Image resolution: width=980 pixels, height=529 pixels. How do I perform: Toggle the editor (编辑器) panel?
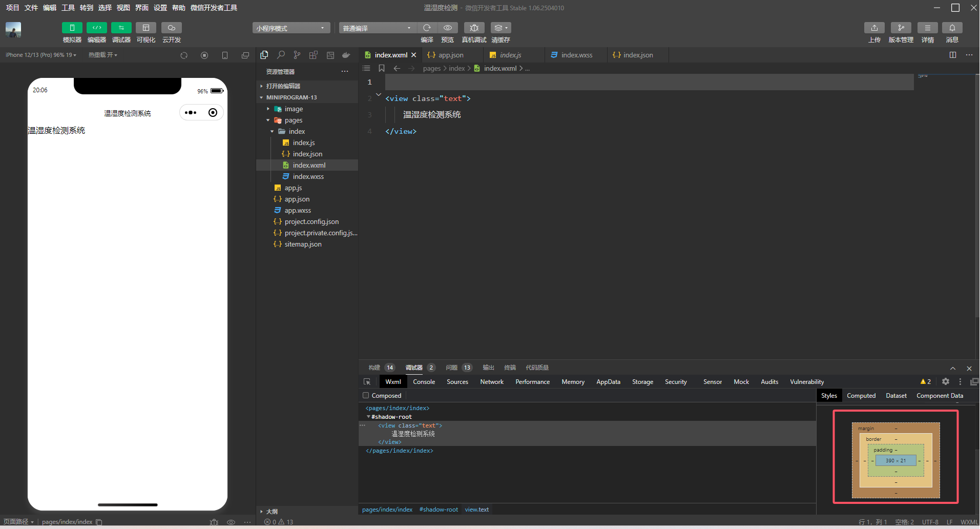[96, 28]
